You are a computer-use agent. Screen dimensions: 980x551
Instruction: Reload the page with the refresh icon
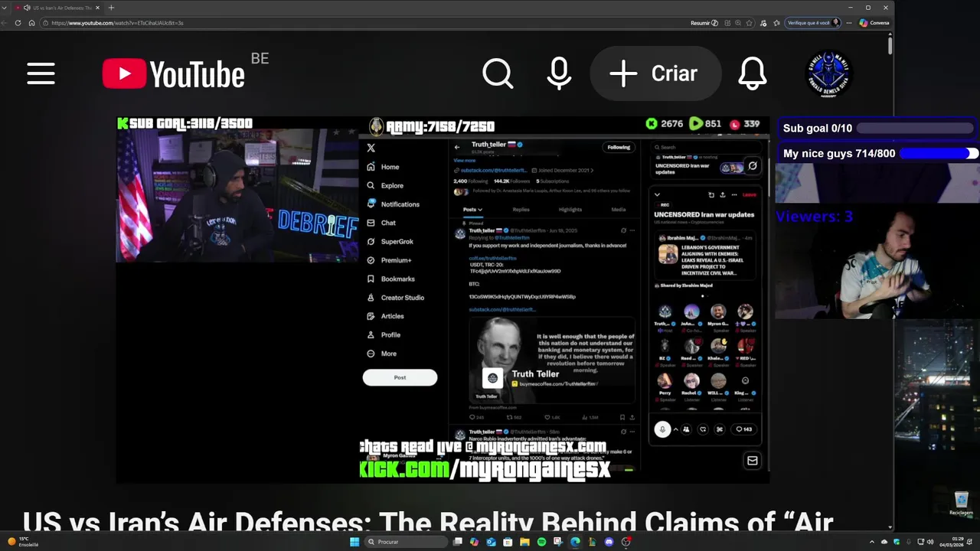pos(18,23)
